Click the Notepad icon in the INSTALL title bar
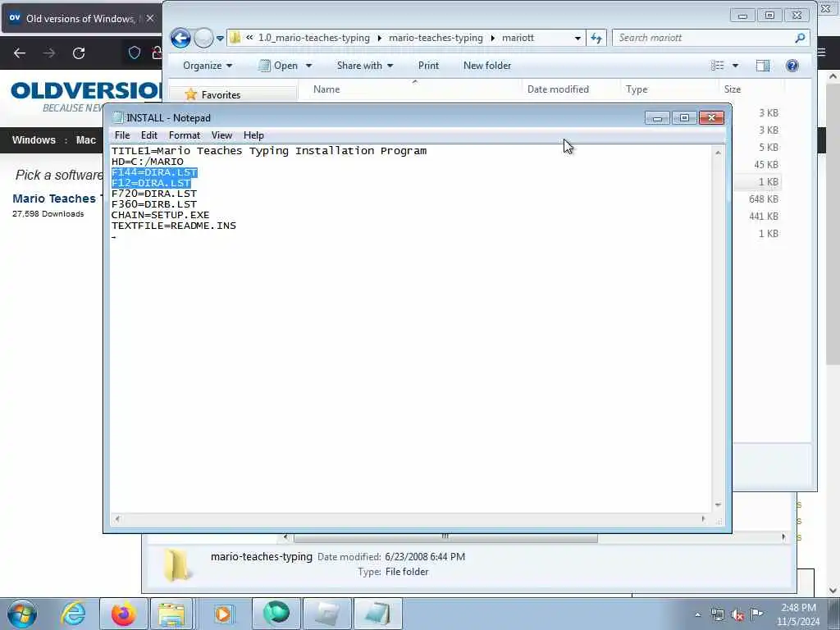The height and width of the screenshot is (630, 840). tap(118, 118)
